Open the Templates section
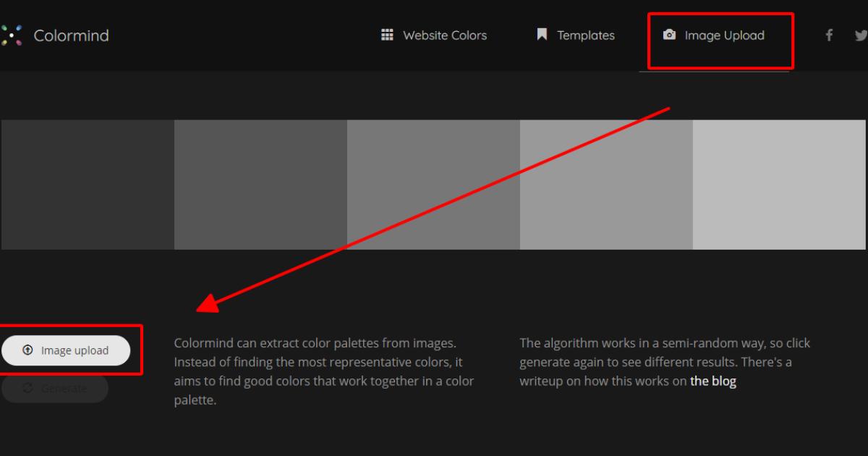This screenshot has height=456, width=868. coord(586,35)
